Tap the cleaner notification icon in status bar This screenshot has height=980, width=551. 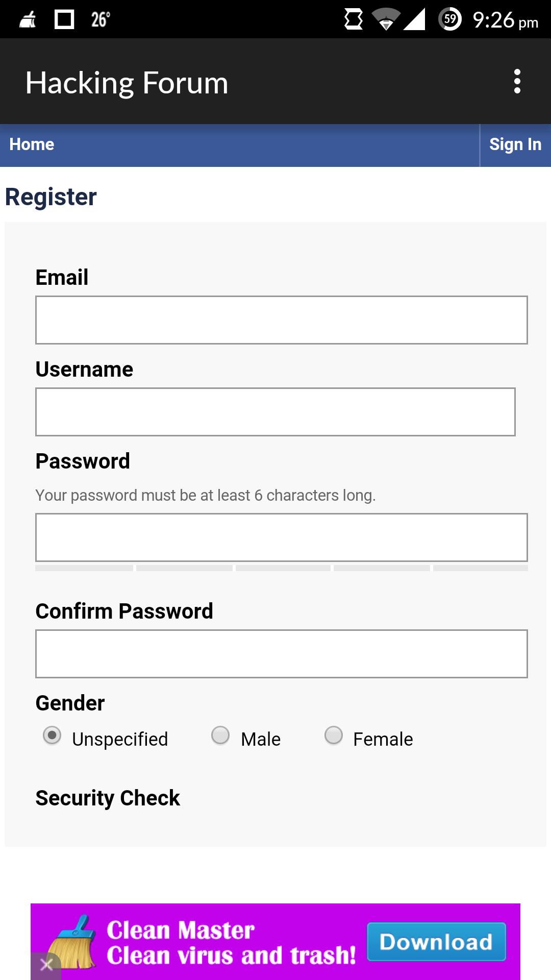pos(28,19)
